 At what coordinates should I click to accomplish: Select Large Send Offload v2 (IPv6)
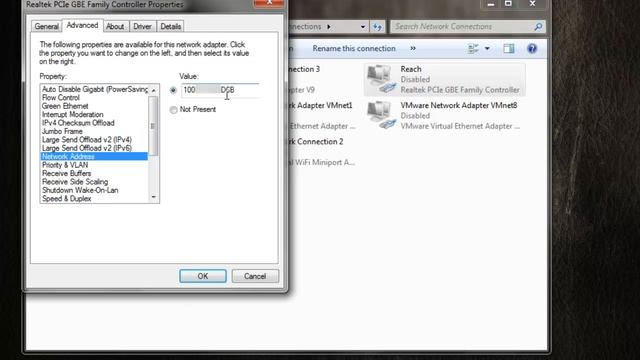pyautogui.click(x=87, y=148)
